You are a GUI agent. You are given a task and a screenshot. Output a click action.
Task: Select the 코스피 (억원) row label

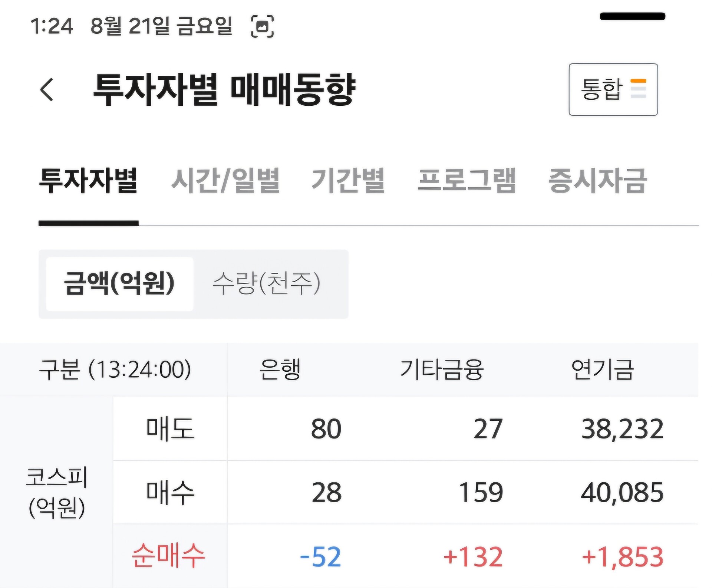[57, 492]
